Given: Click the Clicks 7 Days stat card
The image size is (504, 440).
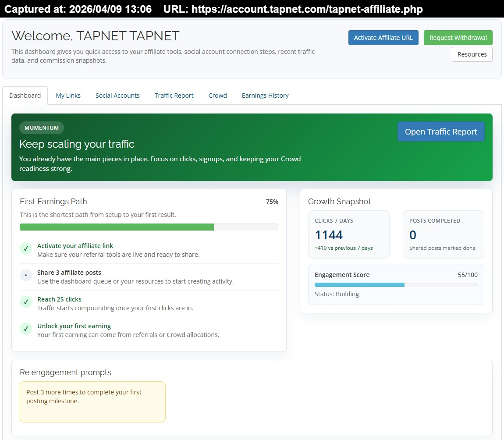Looking at the screenshot, I should [349, 234].
